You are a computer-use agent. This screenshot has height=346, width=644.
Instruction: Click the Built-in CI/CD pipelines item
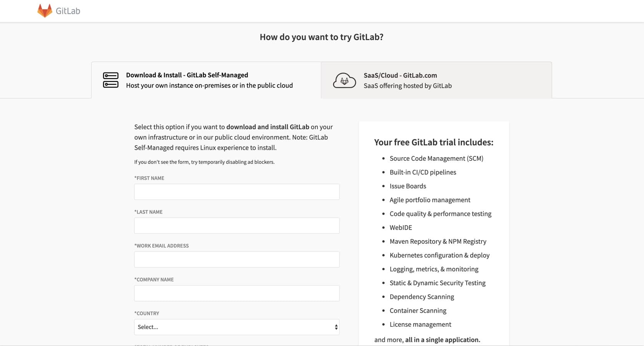pos(423,172)
